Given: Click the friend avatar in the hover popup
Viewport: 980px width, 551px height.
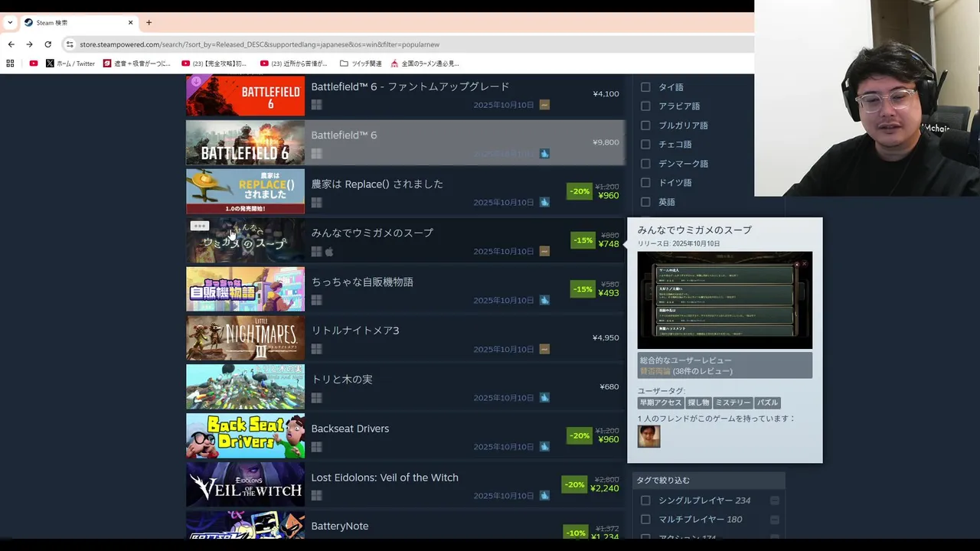Looking at the screenshot, I should tap(648, 436).
